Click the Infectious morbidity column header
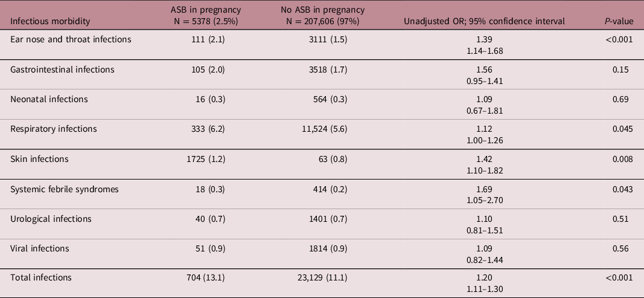This screenshot has height=298, width=644. point(51,21)
